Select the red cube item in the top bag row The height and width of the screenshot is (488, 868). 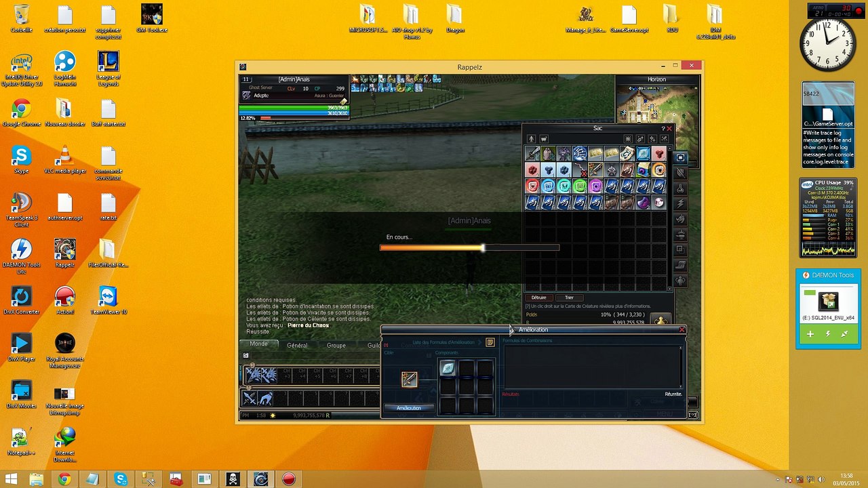click(659, 154)
